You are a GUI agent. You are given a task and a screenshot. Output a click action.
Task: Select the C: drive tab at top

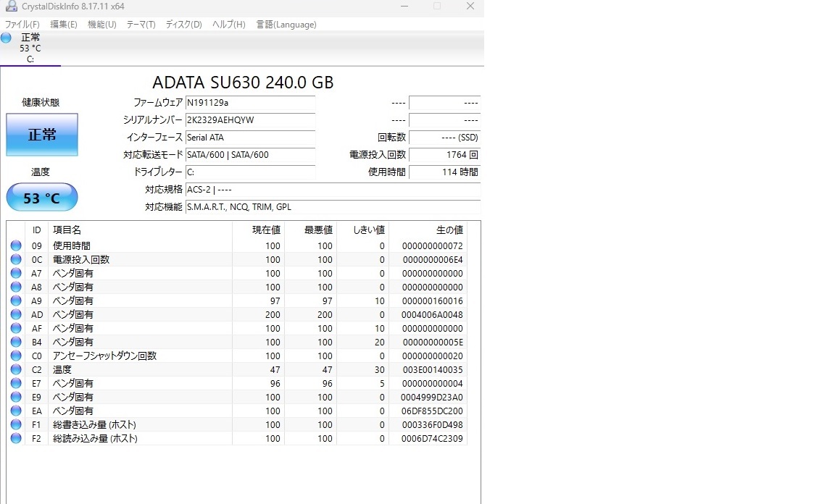tap(30, 49)
